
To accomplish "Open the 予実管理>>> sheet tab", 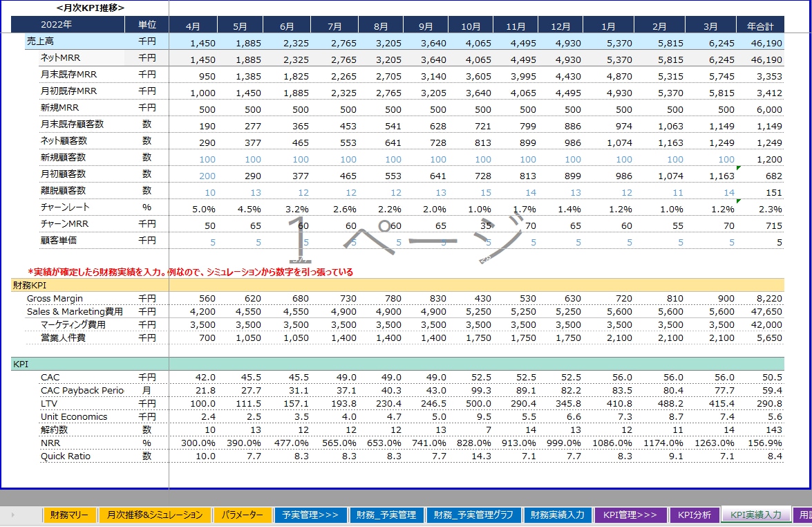I will pos(310,515).
